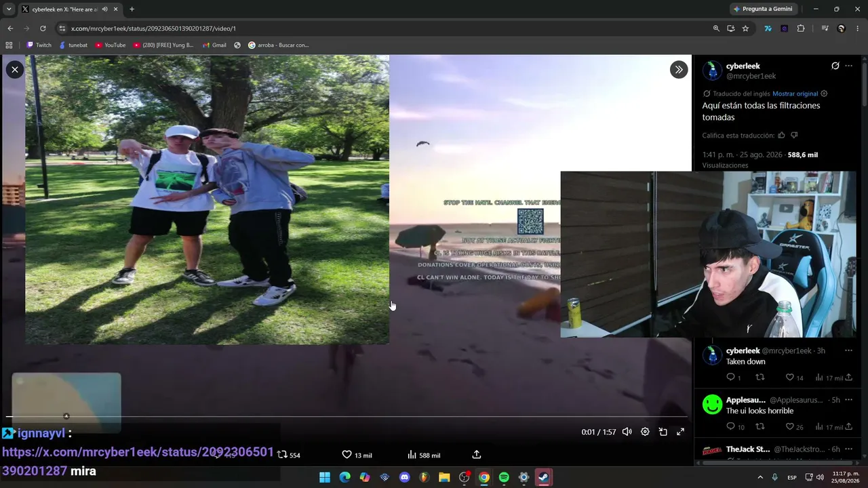Viewport: 868px width, 488px height.
Task: Click 'Mostrar original' translation link
Action: point(795,94)
